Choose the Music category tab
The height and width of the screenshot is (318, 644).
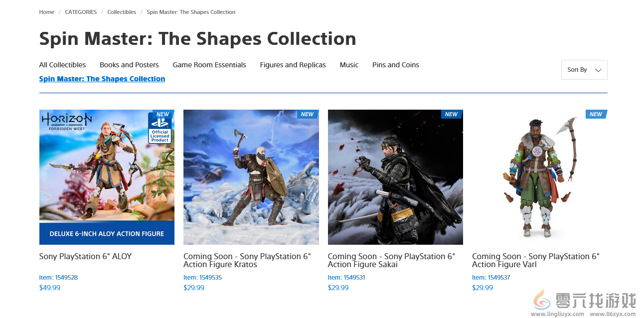coord(349,65)
